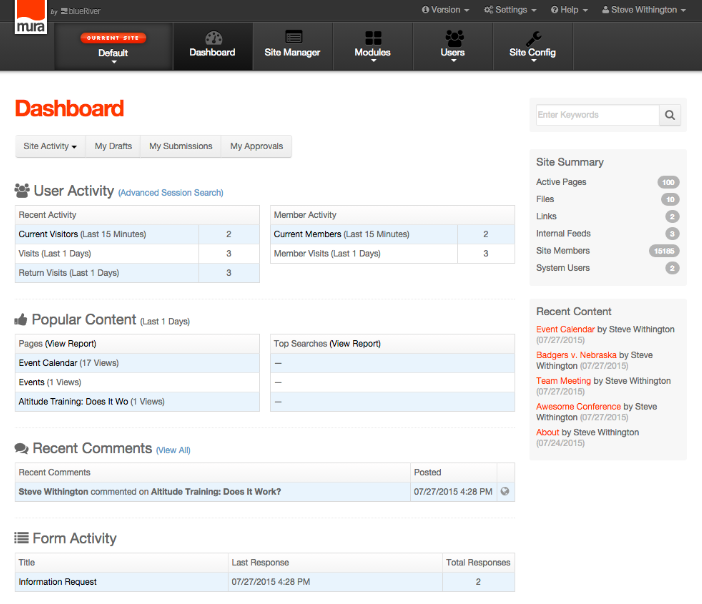Open Advanced Session Search link
702x604 pixels.
click(x=171, y=193)
